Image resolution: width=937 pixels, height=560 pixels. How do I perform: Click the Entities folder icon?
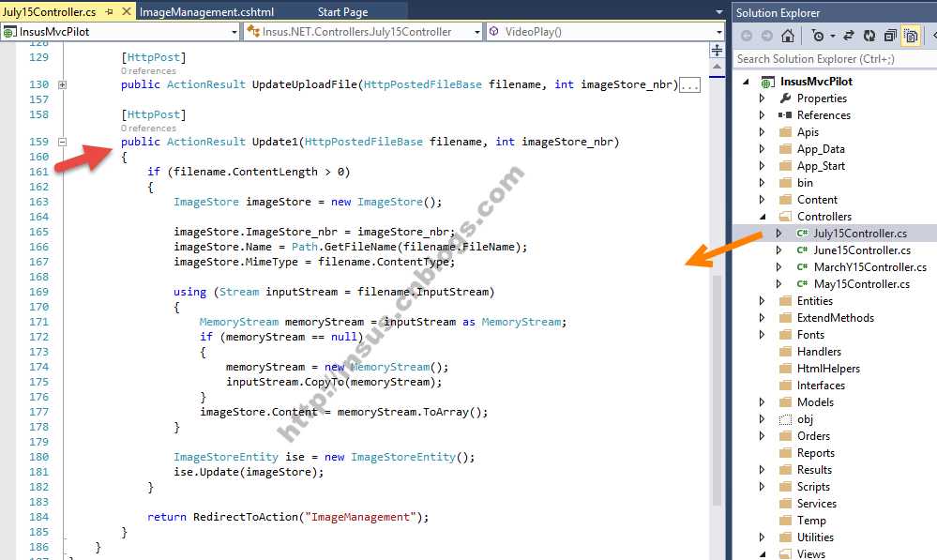coord(785,300)
